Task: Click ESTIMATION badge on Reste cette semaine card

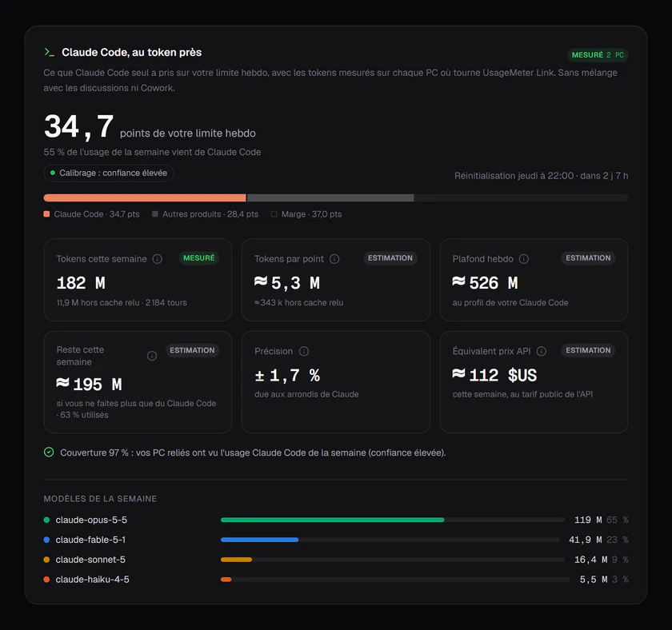Action: click(x=192, y=350)
